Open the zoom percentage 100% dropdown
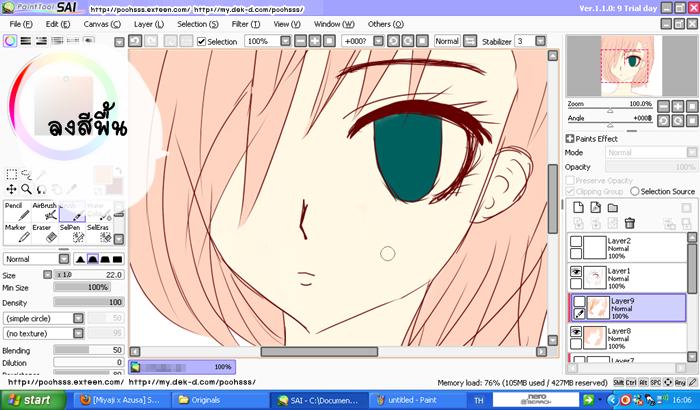The width and height of the screenshot is (700, 410). pos(285,41)
